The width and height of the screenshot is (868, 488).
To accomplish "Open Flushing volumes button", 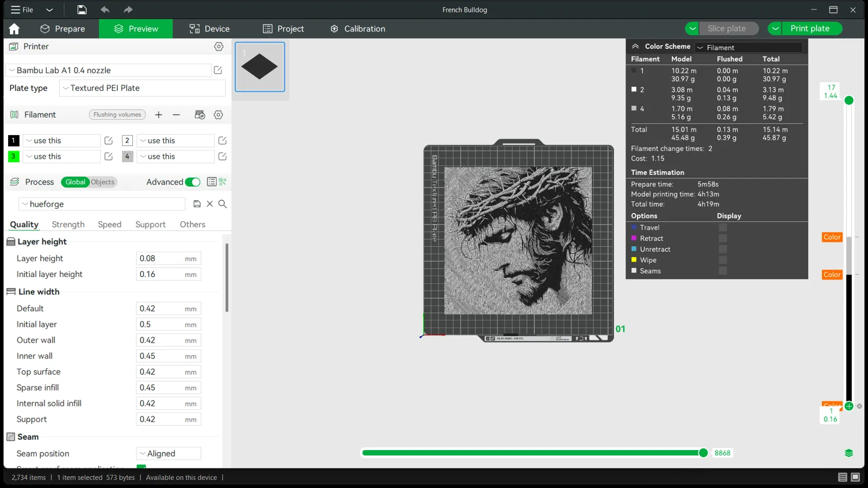I will pos(117,114).
